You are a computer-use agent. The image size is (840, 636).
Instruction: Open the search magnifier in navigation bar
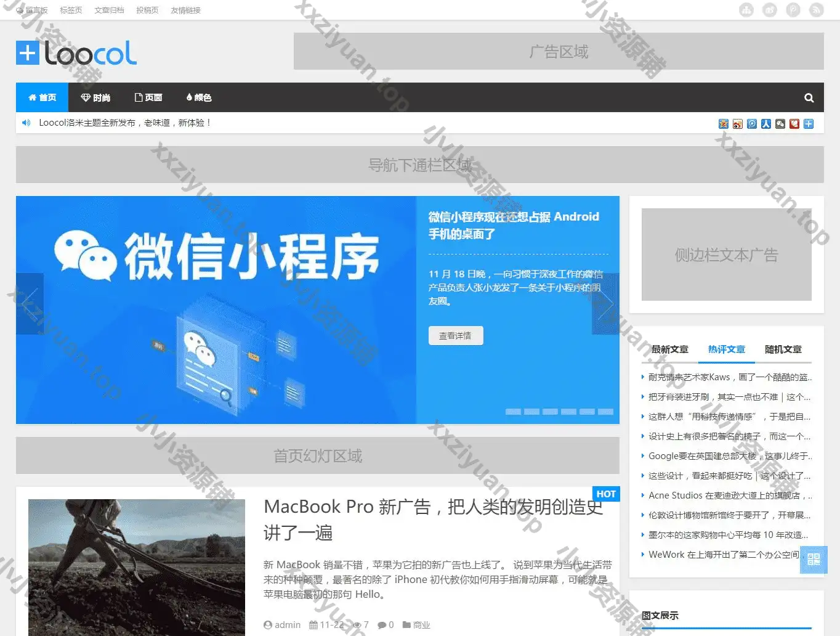(809, 97)
